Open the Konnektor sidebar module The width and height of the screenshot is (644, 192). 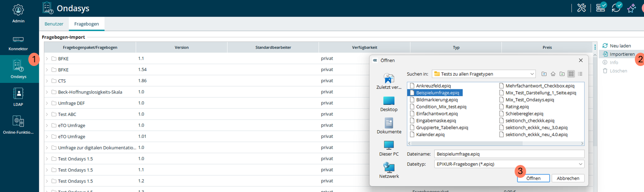pos(18,43)
